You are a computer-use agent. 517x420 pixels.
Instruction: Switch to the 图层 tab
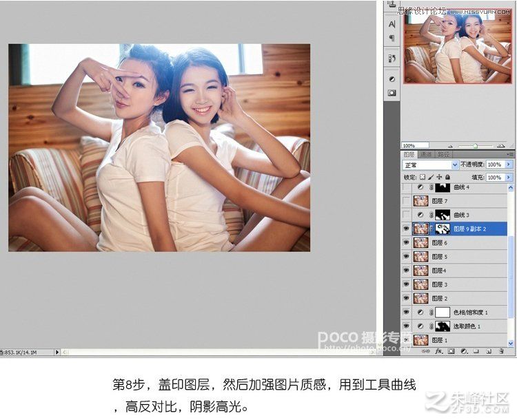point(409,154)
